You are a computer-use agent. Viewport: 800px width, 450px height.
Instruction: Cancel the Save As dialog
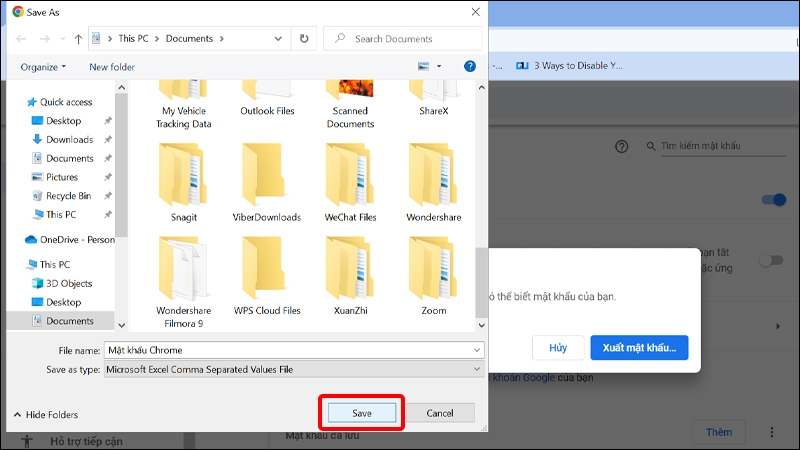coord(440,413)
